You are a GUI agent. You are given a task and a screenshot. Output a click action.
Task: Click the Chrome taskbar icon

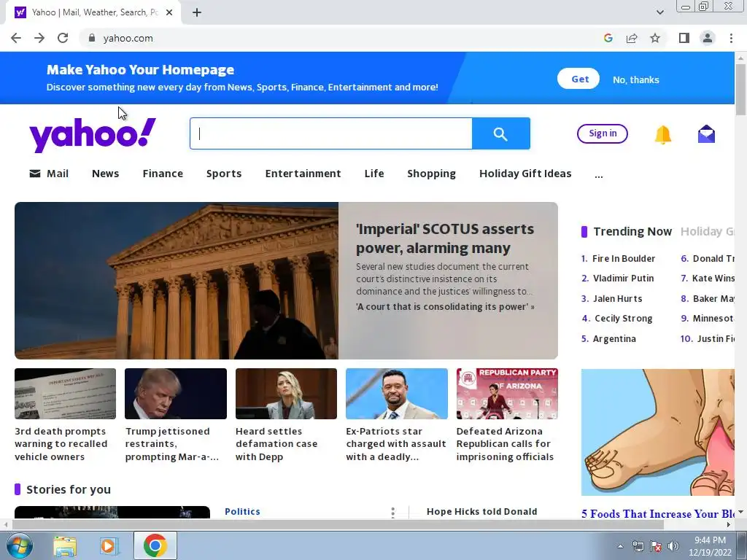coord(155,545)
